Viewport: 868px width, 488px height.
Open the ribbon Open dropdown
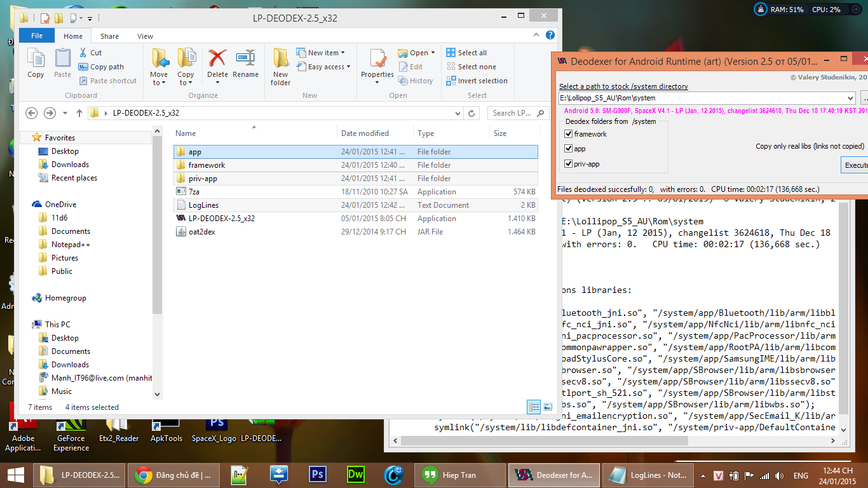[417, 53]
